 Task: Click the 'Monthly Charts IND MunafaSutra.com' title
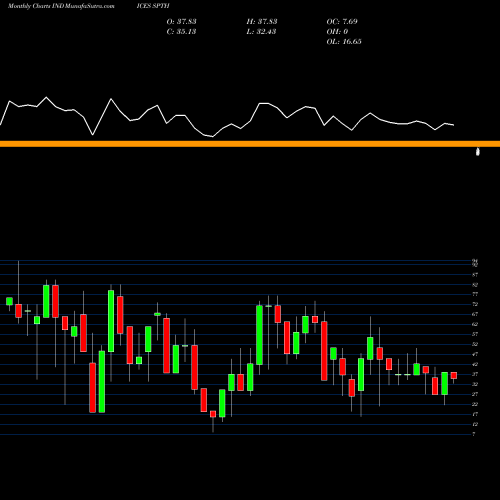click(x=61, y=6)
